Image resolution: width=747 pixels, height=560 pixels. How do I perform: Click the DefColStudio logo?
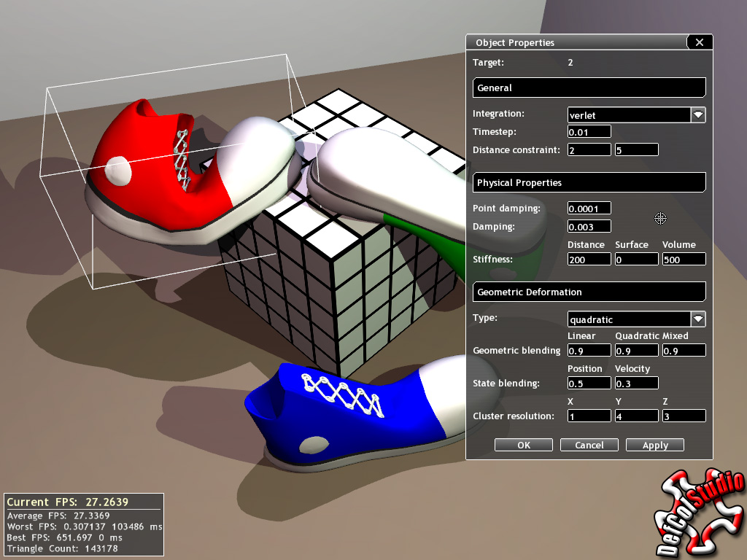pos(701,515)
